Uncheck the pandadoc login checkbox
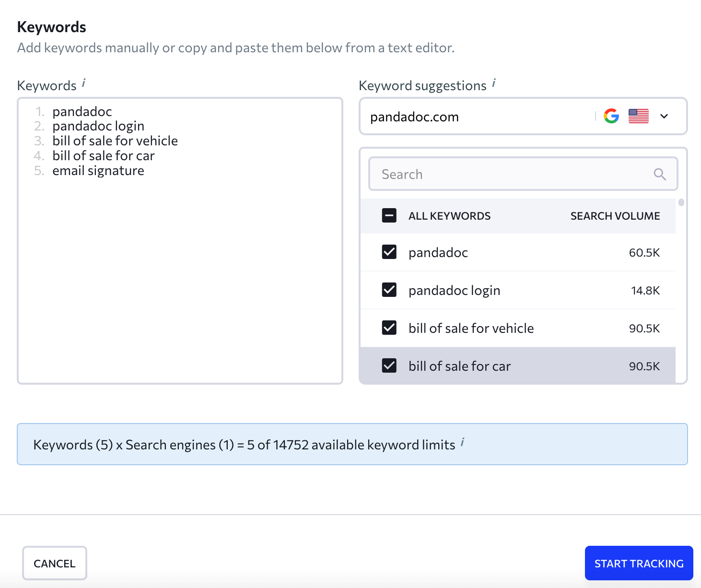The height and width of the screenshot is (588, 701). point(389,290)
